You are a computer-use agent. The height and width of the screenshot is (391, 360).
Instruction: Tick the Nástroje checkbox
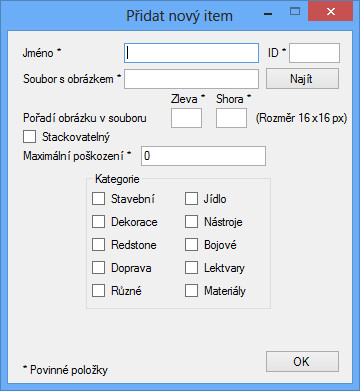coord(191,222)
